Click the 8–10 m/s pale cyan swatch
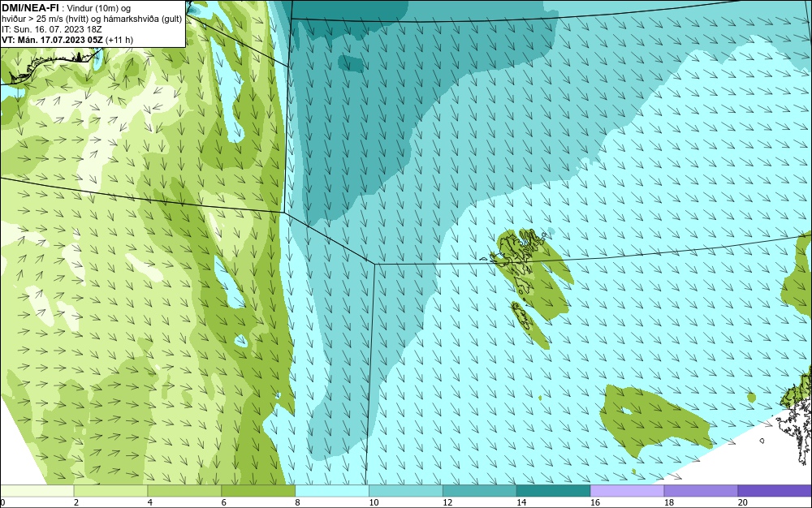 (332, 490)
